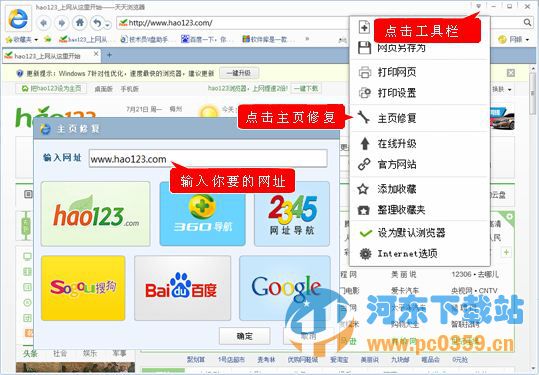Image resolution: width=539 pixels, height=375 pixels.
Task: Pick the Baidu百度 homepage tile
Action: pyautogui.click(x=183, y=288)
